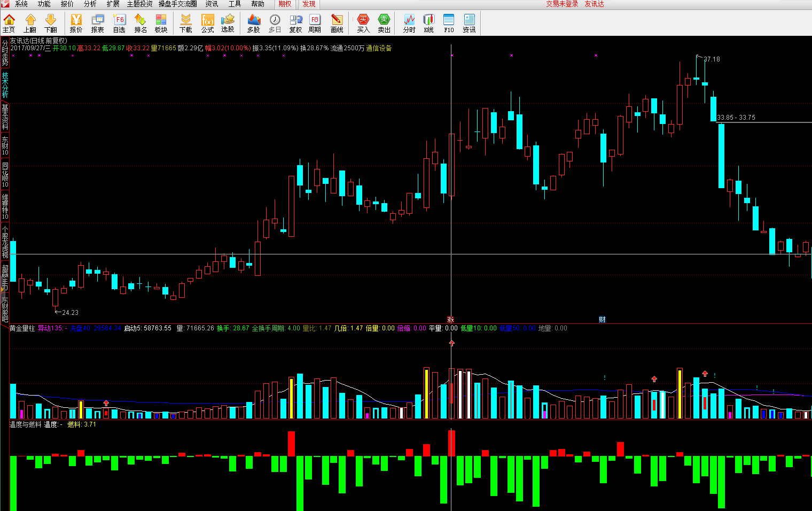Open the 分析 menu
The height and width of the screenshot is (511, 812).
90,4
